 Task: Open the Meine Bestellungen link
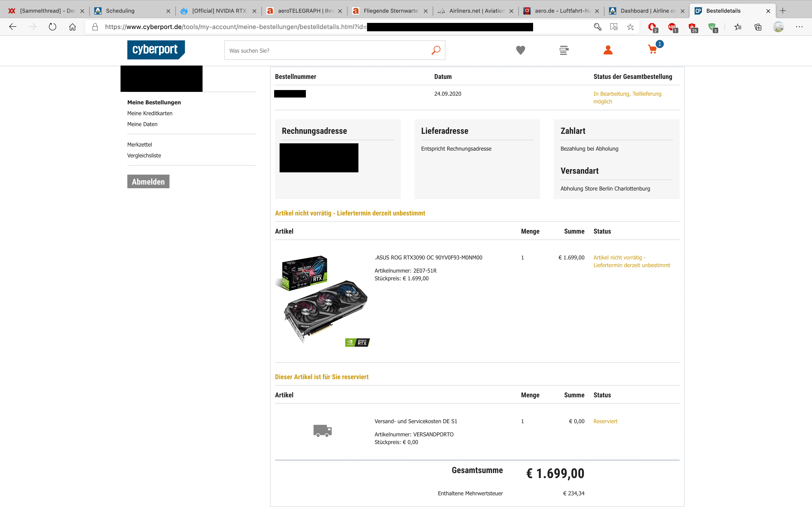coord(154,102)
